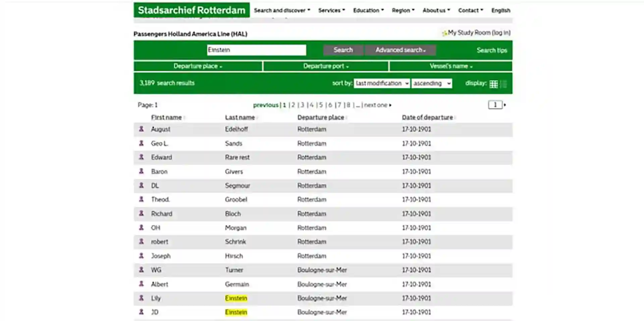Open My Study Room log in link
Viewport: 644px width, 321px height.
click(x=479, y=33)
